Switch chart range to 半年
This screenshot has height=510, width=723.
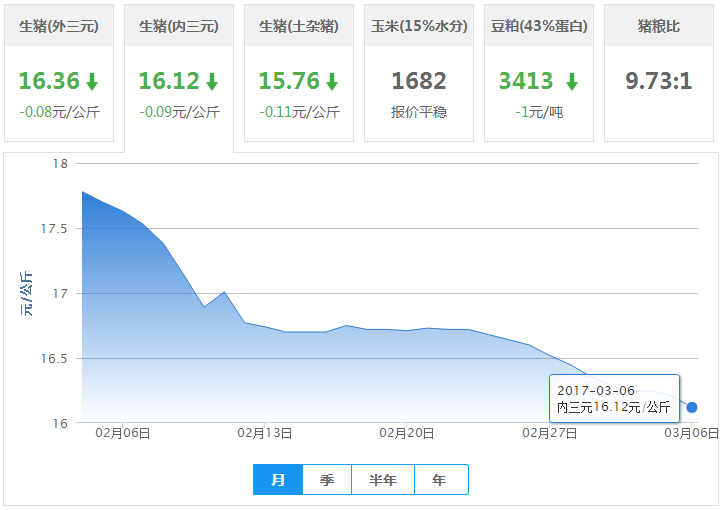383,480
